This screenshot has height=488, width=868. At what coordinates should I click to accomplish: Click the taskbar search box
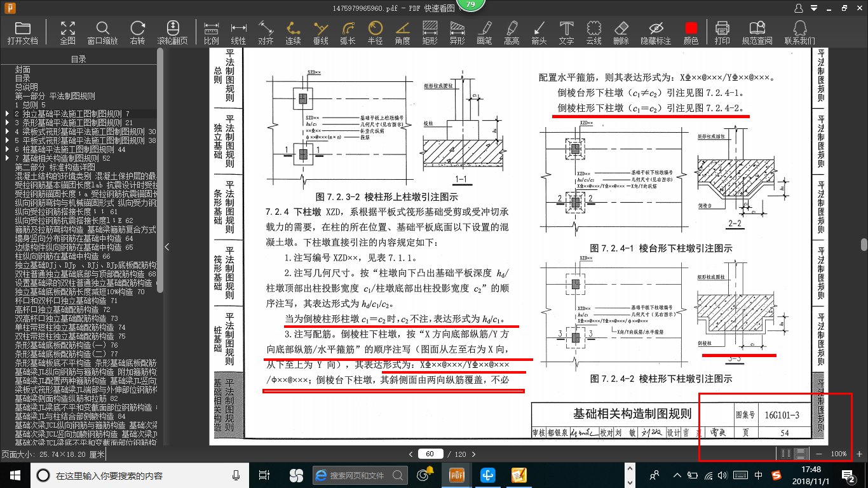click(140, 475)
